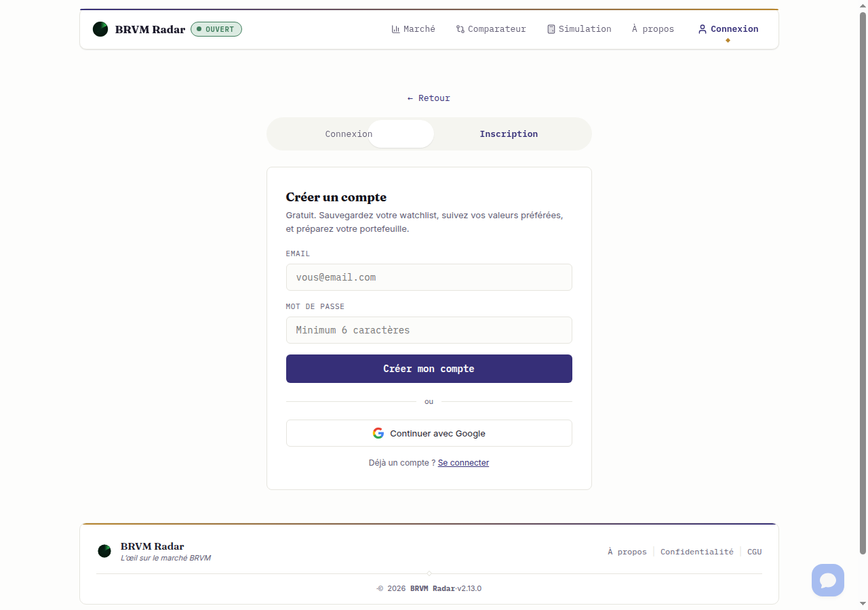Open the chat support bubble
The height and width of the screenshot is (610, 868).
[828, 580]
